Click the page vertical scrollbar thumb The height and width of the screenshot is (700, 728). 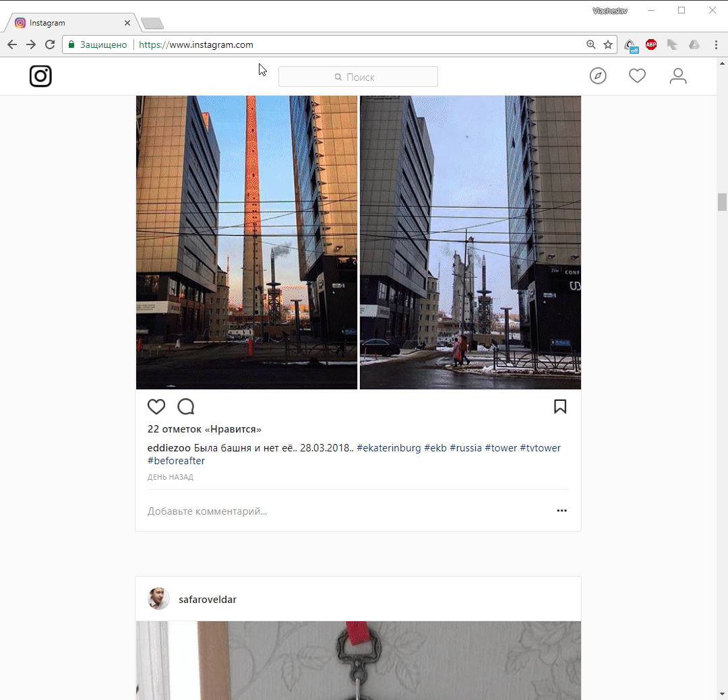(x=722, y=202)
